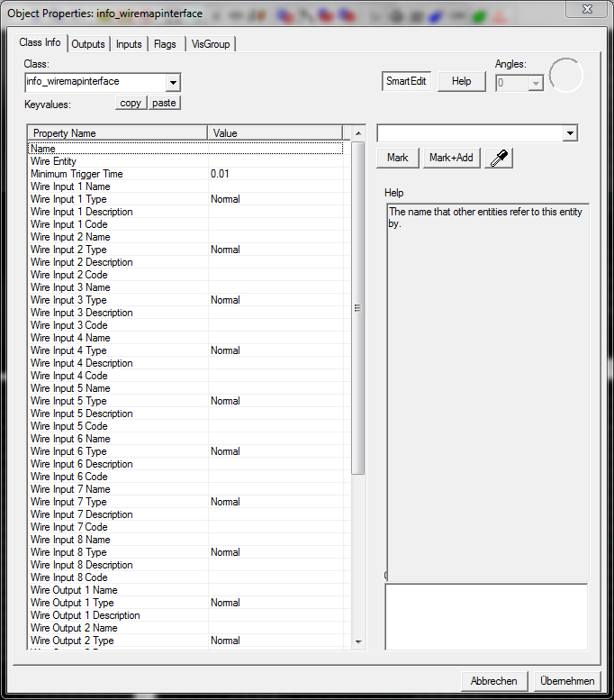Image resolution: width=614 pixels, height=700 pixels.
Task: Click the Help button
Action: click(461, 81)
